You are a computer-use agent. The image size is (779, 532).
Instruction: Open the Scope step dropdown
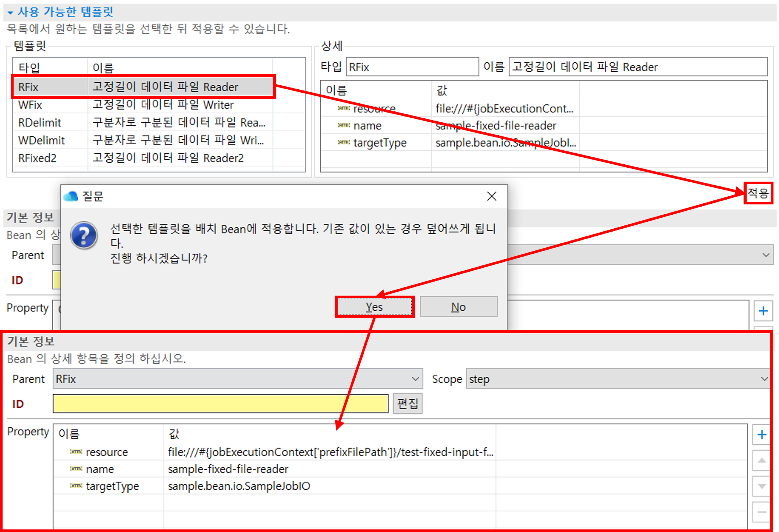tap(764, 379)
